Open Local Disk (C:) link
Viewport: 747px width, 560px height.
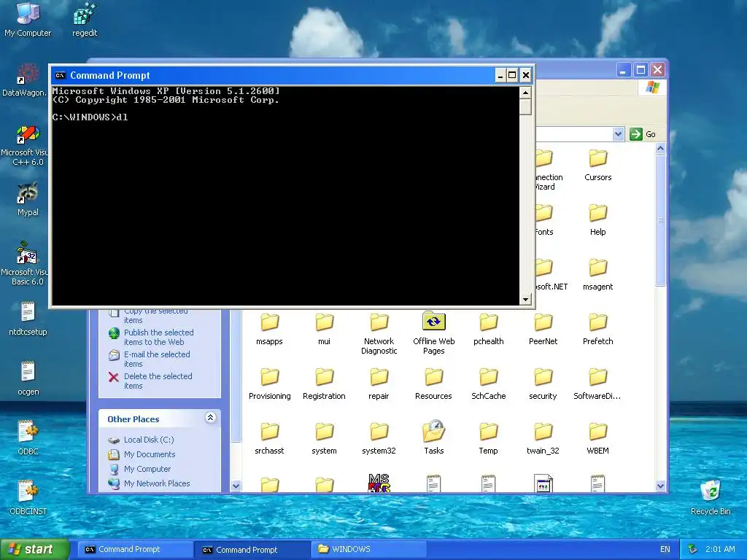click(149, 440)
